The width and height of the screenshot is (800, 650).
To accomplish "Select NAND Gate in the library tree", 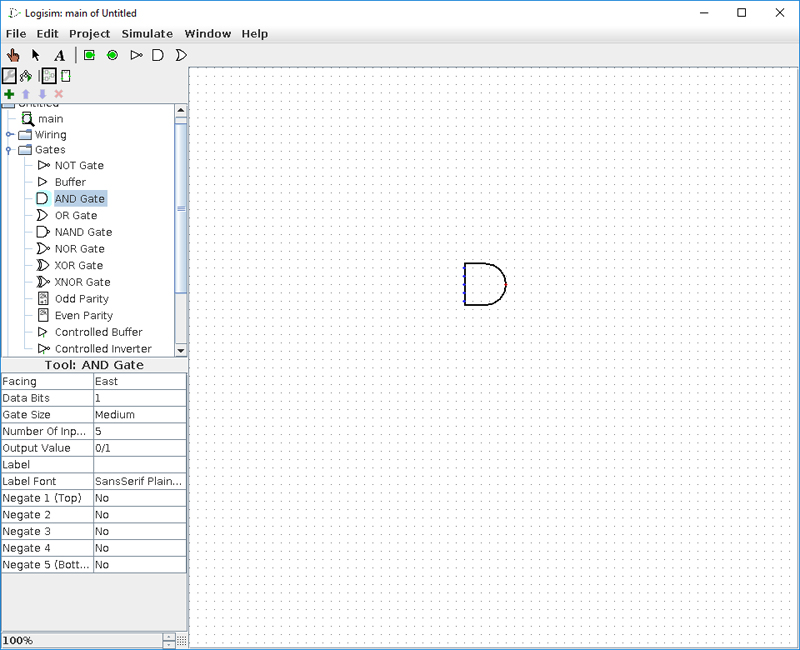I will coord(83,232).
